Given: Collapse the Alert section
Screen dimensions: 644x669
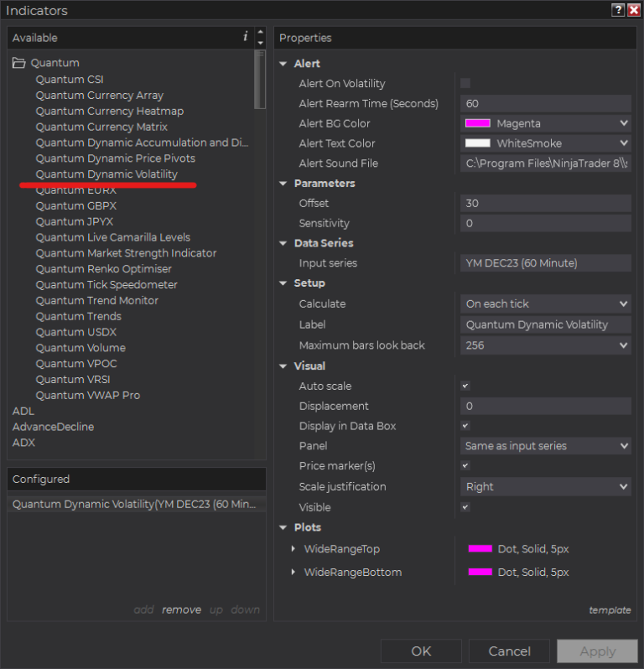Looking at the screenshot, I should 284,64.
